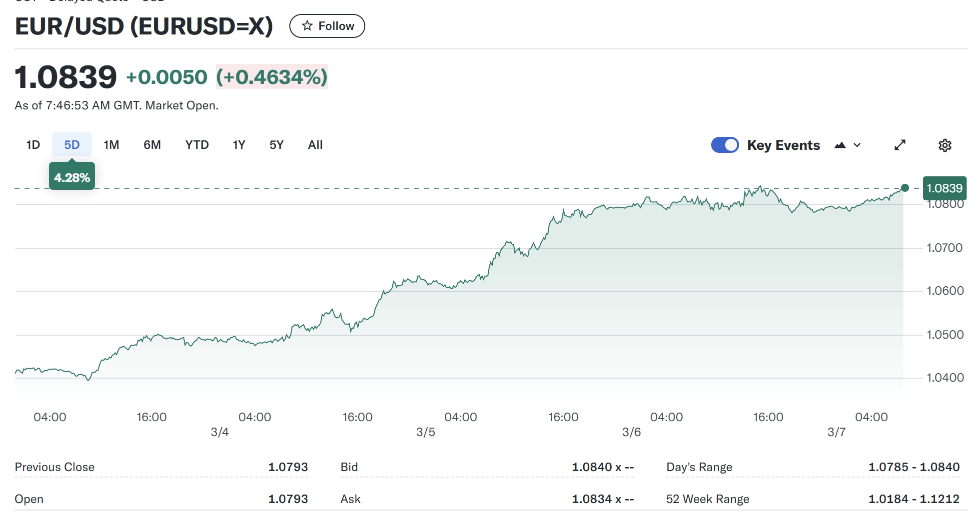
Task: Click the green 1.0839 price label
Action: click(x=944, y=188)
